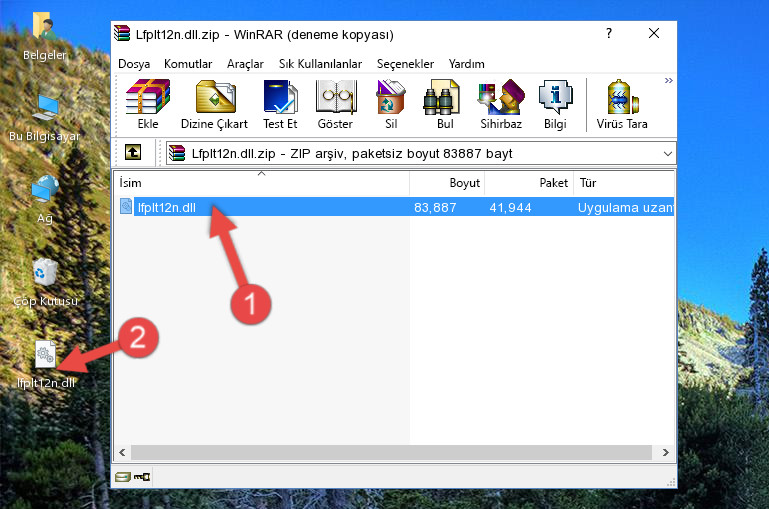Click the help question mark button
The width and height of the screenshot is (769, 509).
[609, 33]
